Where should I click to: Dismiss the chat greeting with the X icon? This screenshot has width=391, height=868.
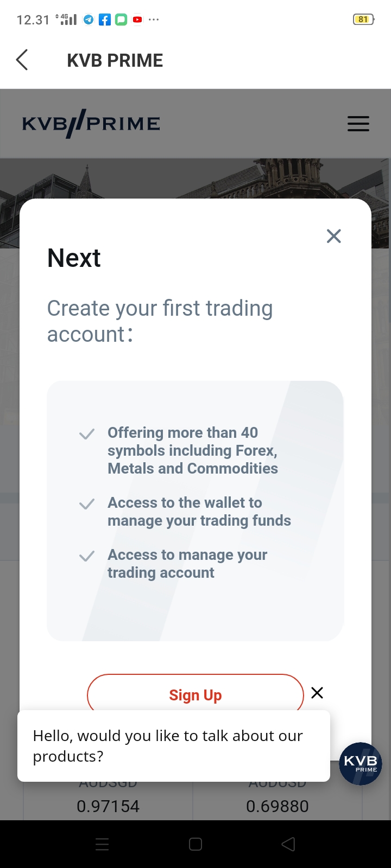point(317,693)
